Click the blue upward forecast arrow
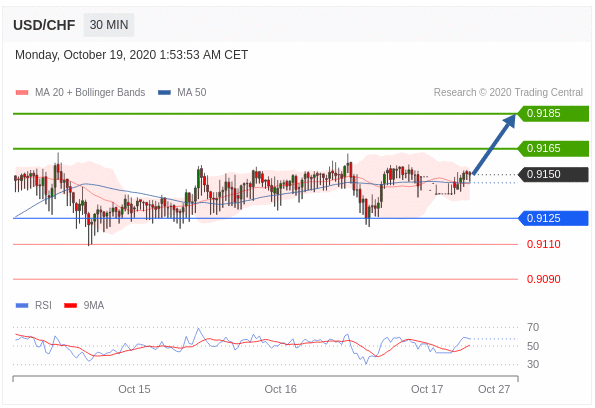 (494, 144)
